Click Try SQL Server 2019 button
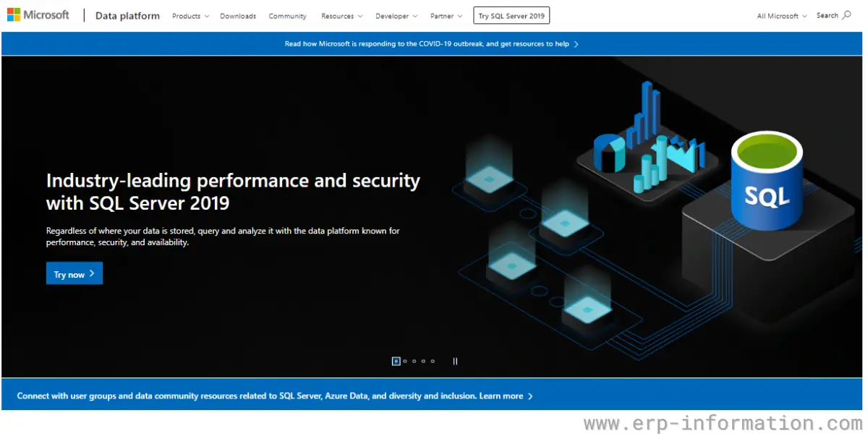Screen dimensions: 868x434 [511, 16]
